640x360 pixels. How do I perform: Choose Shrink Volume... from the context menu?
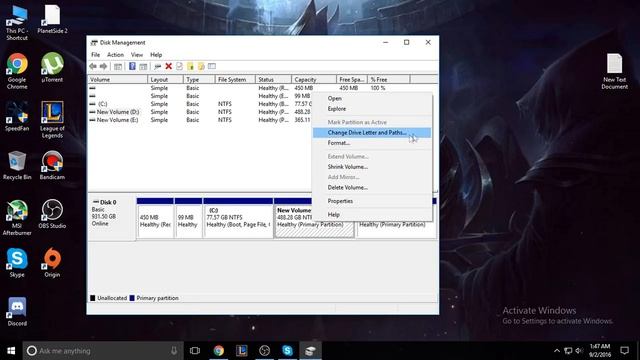[371, 167]
